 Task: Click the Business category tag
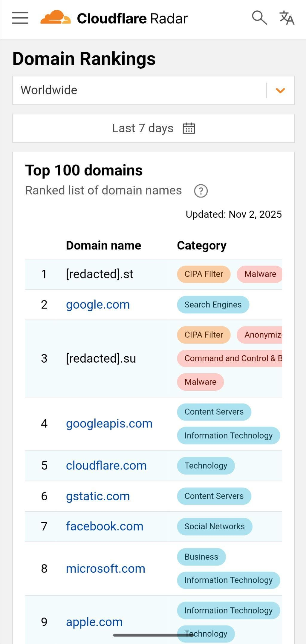(201, 557)
